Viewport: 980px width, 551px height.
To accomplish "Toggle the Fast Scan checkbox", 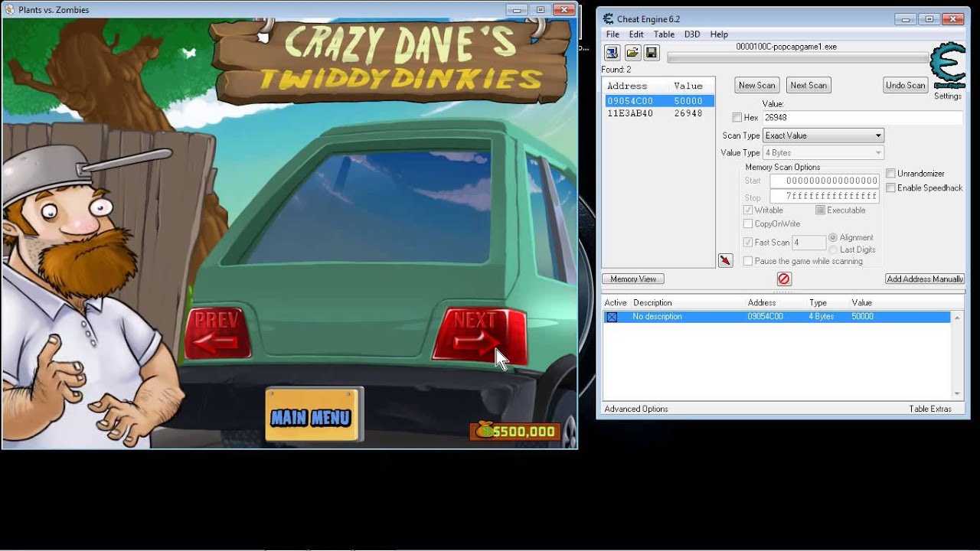I will 748,242.
